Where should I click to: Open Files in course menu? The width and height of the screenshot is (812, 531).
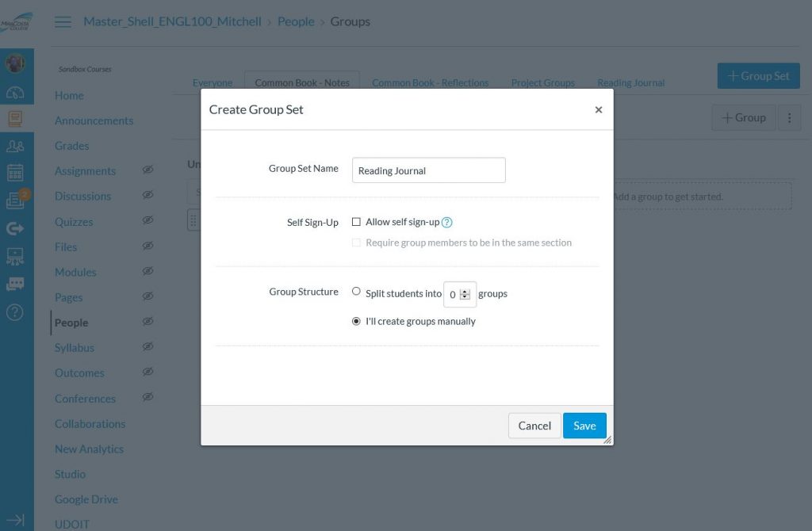tap(66, 246)
